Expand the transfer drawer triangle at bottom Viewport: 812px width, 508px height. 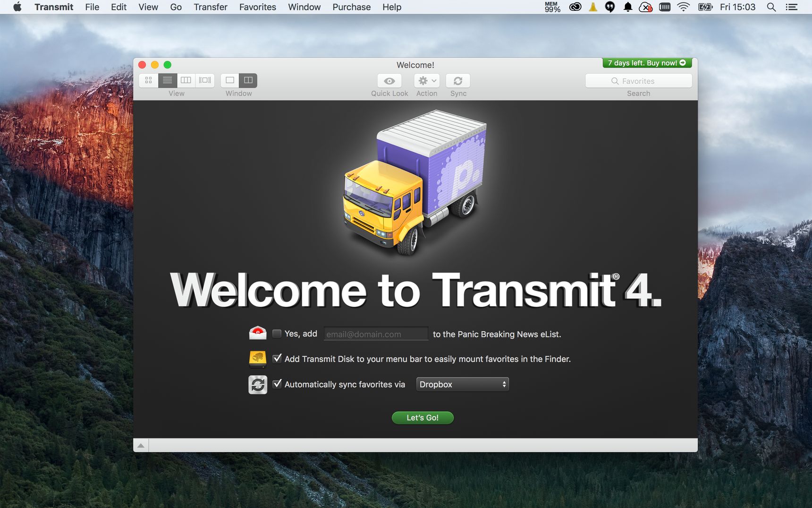pyautogui.click(x=141, y=445)
